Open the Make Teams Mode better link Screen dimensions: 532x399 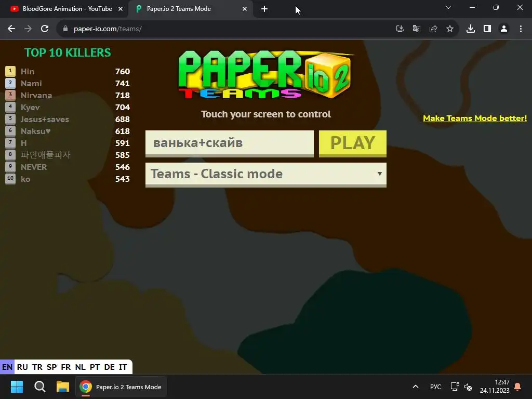475,118
